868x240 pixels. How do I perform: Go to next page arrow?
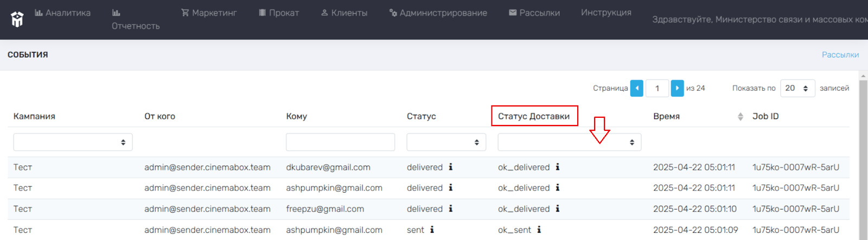[677, 88]
